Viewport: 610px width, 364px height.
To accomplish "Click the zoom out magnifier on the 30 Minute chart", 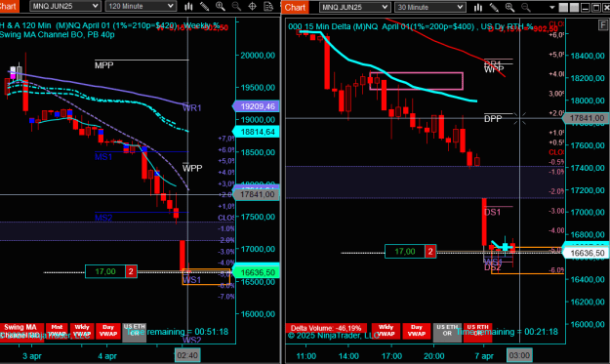I will point(526,8).
